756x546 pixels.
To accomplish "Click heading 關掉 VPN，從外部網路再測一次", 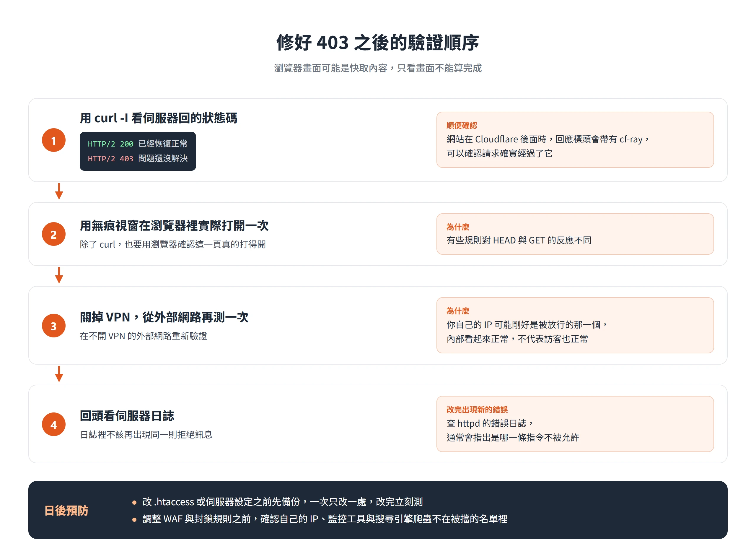I will (164, 317).
